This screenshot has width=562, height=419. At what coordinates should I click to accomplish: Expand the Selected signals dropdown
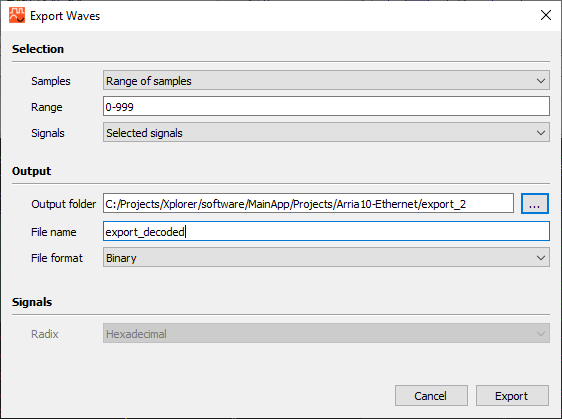pyautogui.click(x=326, y=132)
